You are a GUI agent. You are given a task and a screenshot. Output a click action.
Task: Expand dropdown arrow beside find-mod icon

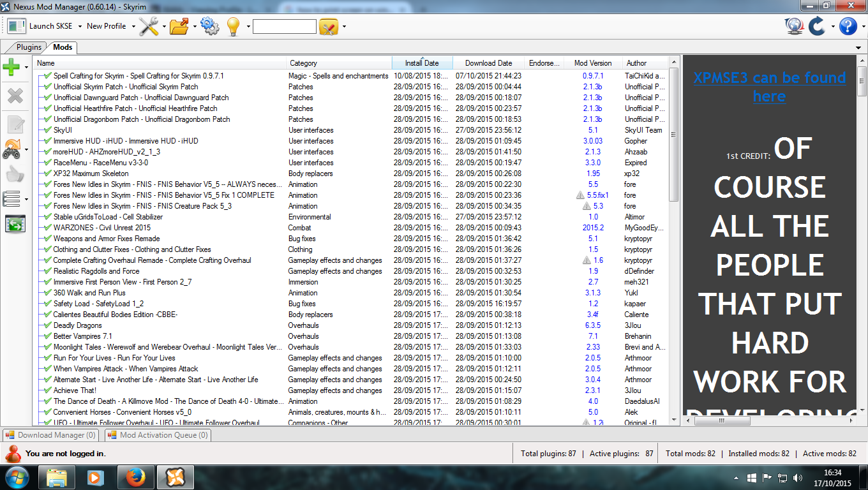344,27
